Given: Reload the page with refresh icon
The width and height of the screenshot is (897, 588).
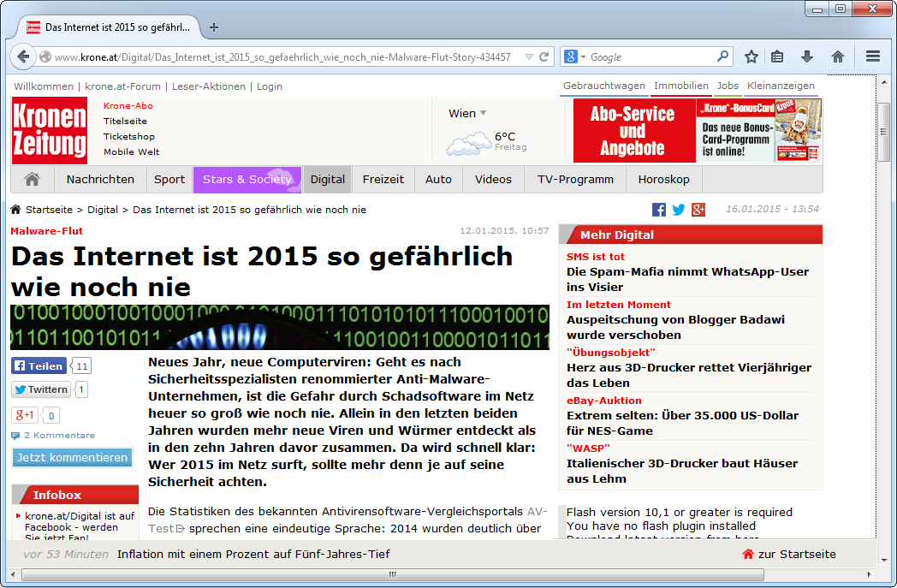Looking at the screenshot, I should pyautogui.click(x=544, y=57).
